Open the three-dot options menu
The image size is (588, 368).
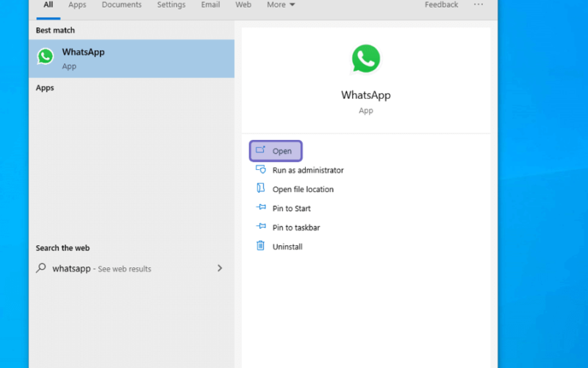coord(478,4)
